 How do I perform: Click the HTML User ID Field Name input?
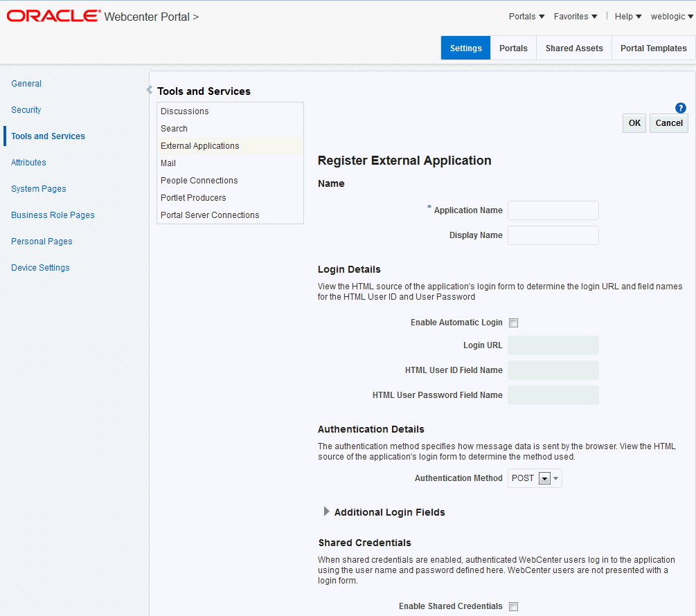(x=553, y=370)
